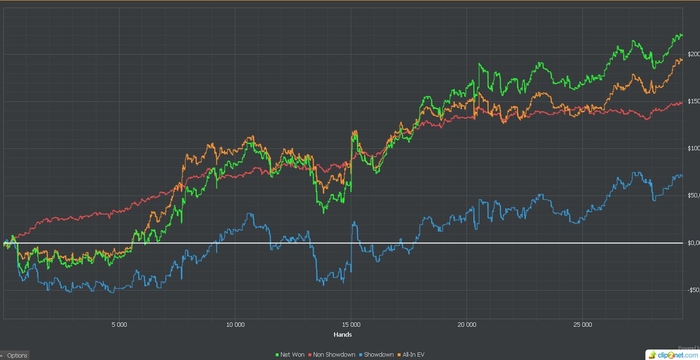
Task: Expand the Options panel
Action: pos(14,356)
